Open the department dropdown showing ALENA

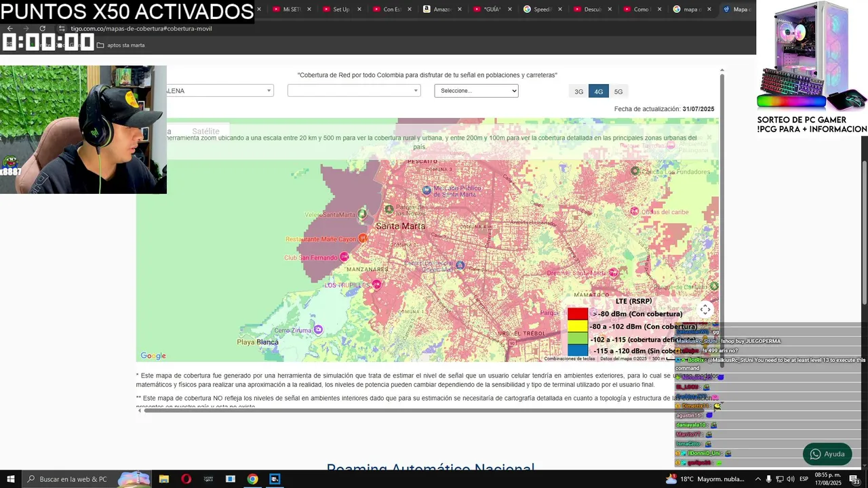click(x=220, y=91)
